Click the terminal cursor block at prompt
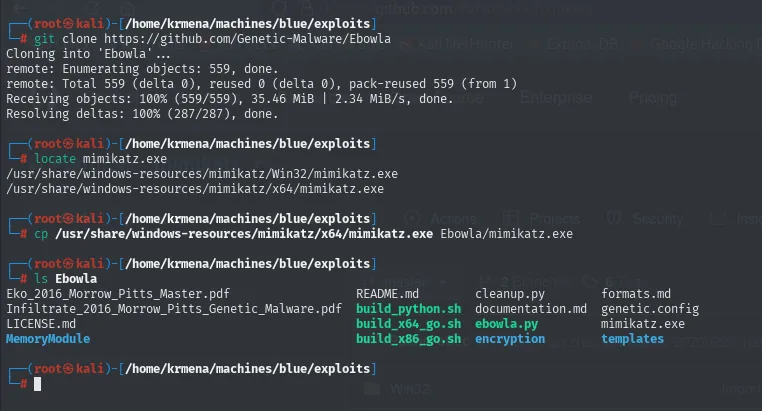762x411 pixels. 37,384
